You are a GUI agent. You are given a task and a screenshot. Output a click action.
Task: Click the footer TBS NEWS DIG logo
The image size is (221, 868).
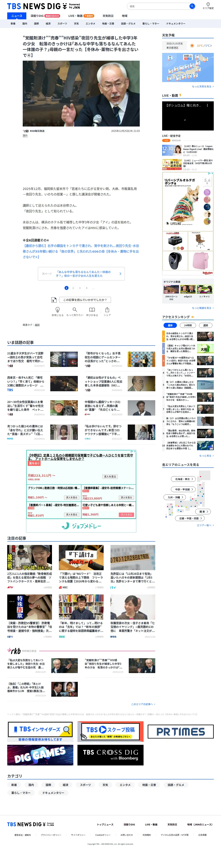pyautogui.click(x=31, y=824)
